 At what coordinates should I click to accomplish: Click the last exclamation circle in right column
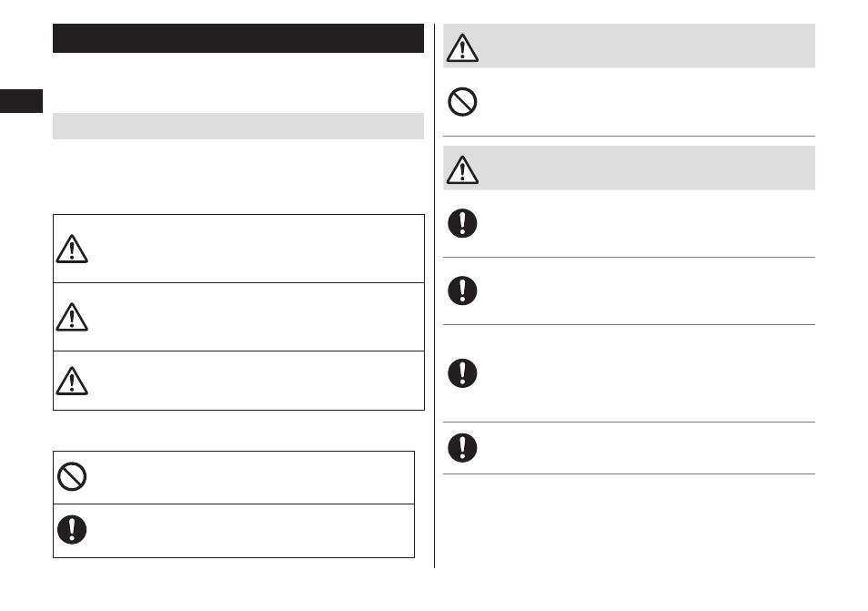(462, 448)
